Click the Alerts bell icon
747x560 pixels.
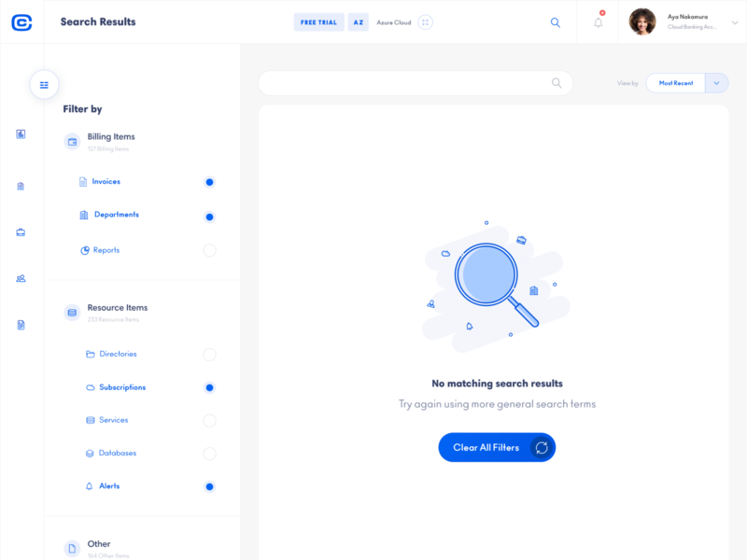tap(89, 486)
